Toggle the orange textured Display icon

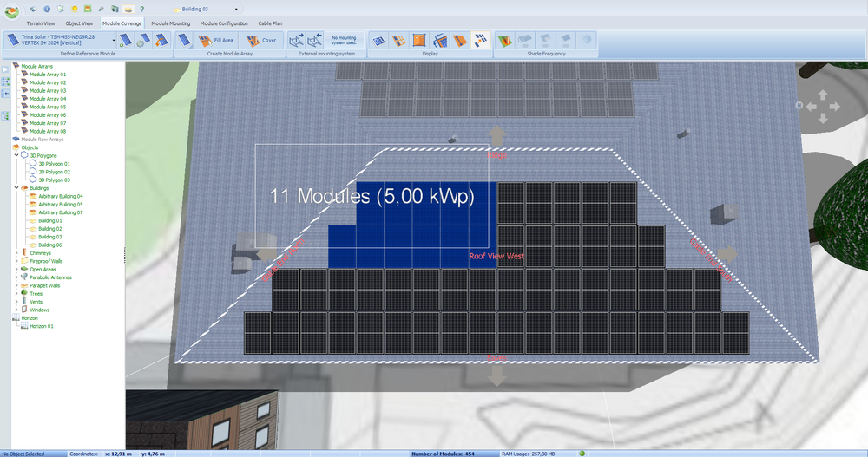(419, 40)
